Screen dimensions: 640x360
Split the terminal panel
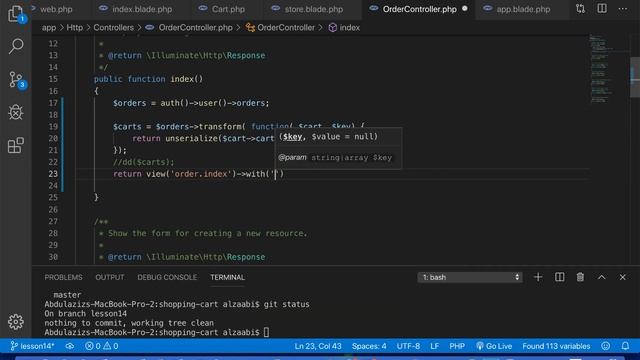pyautogui.click(x=559, y=277)
